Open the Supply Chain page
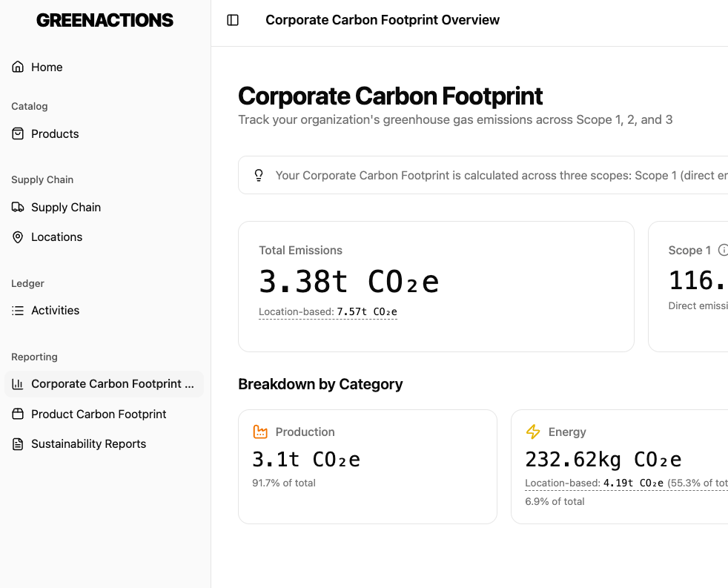This screenshot has height=588, width=728. 66,207
